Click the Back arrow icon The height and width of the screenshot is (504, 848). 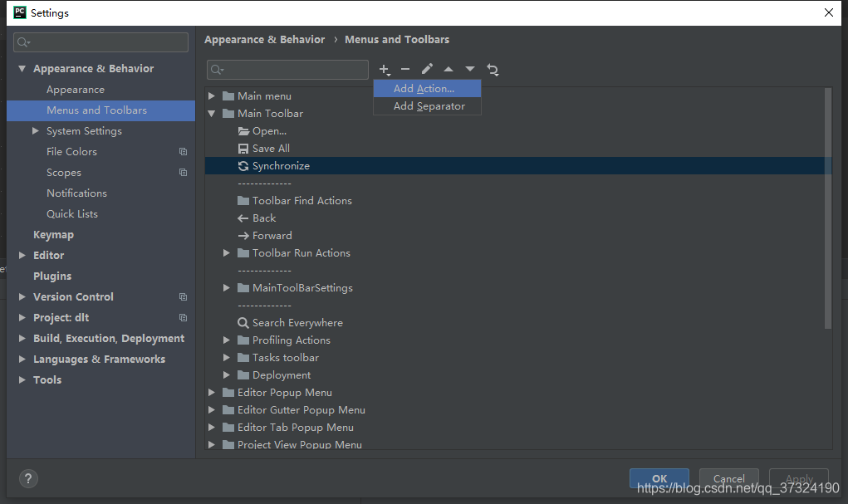[x=243, y=218]
